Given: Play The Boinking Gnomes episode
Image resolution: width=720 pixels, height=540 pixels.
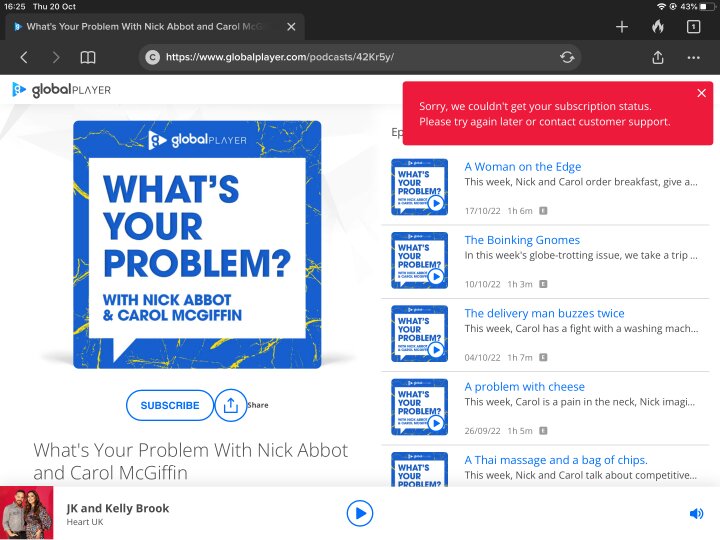Looking at the screenshot, I should (436, 276).
